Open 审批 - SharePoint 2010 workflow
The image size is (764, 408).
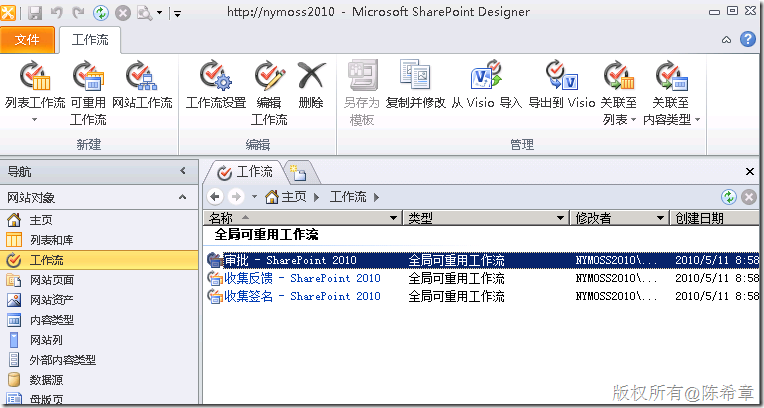pos(290,260)
